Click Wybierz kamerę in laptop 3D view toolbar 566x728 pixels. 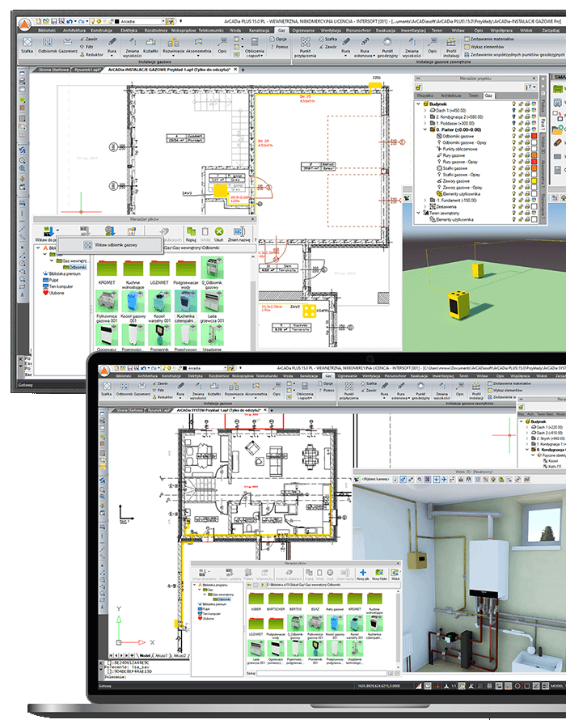pyautogui.click(x=375, y=479)
